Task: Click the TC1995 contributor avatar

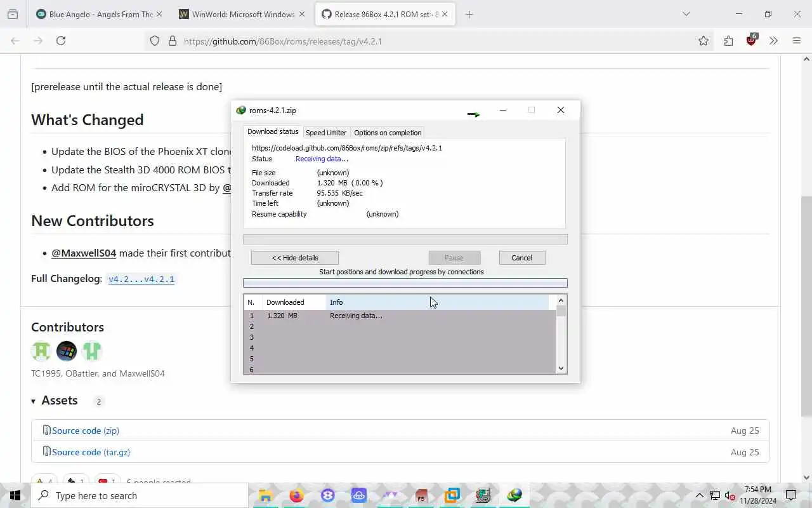Action: (41, 351)
